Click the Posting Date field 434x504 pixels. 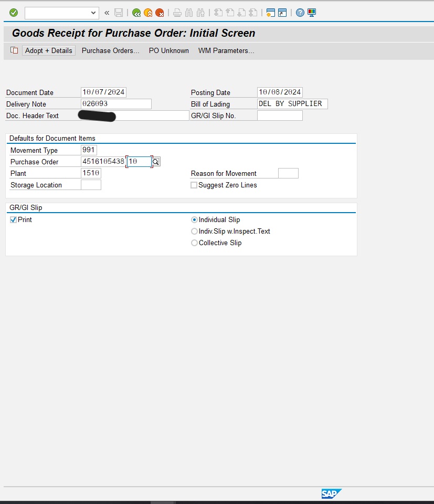click(x=280, y=92)
